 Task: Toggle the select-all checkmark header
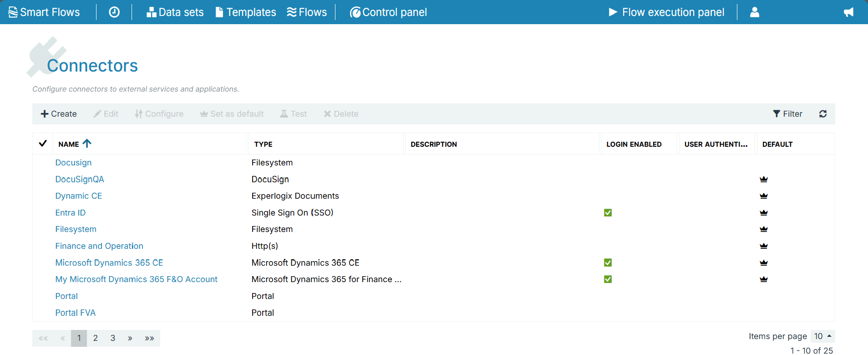[43, 144]
